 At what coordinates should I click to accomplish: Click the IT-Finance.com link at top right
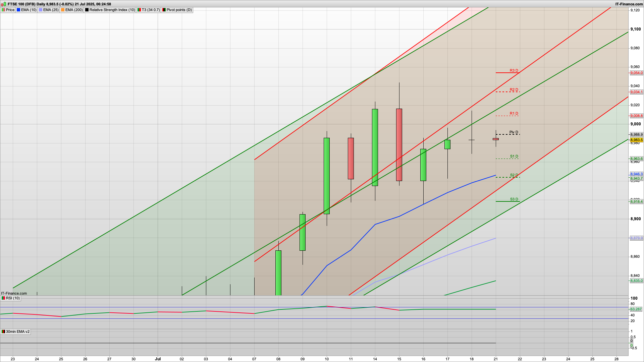click(x=629, y=4)
